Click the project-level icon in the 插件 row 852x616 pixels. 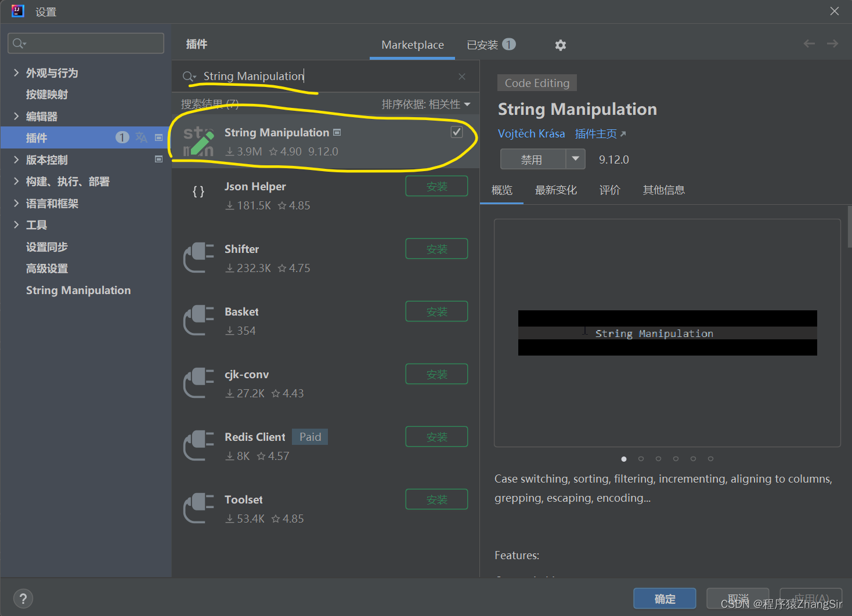158,137
